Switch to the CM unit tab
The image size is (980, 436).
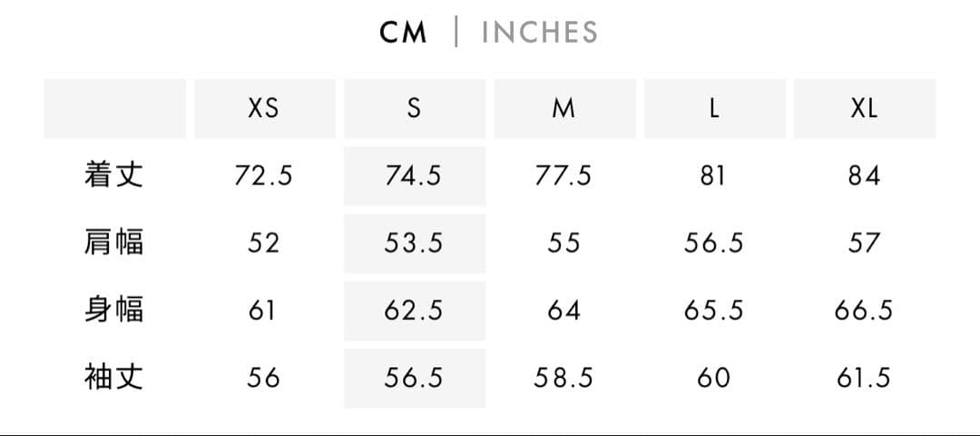tap(403, 33)
